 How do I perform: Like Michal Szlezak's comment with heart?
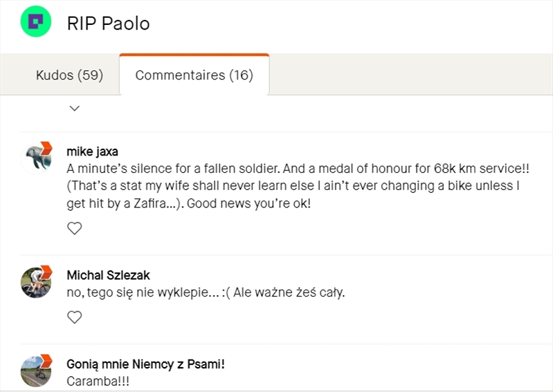(74, 317)
